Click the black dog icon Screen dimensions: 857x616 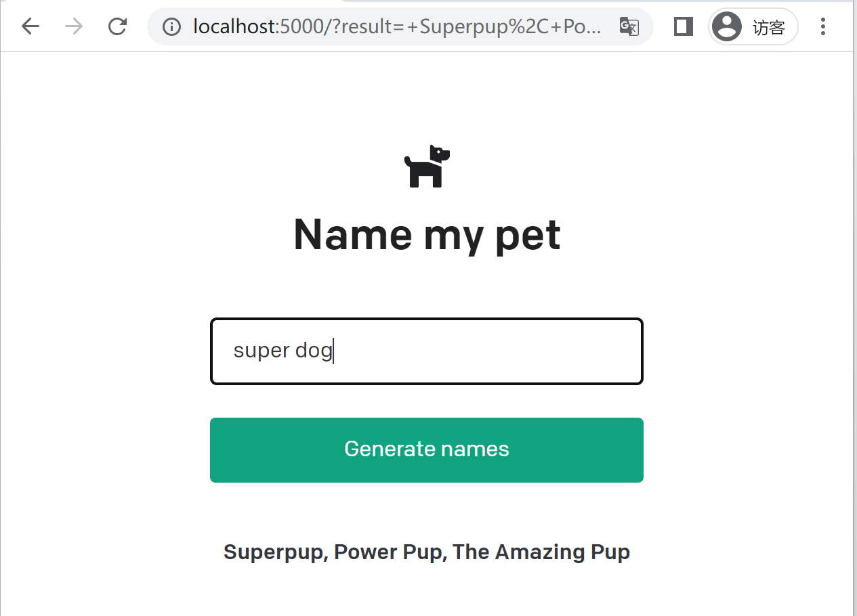427,167
